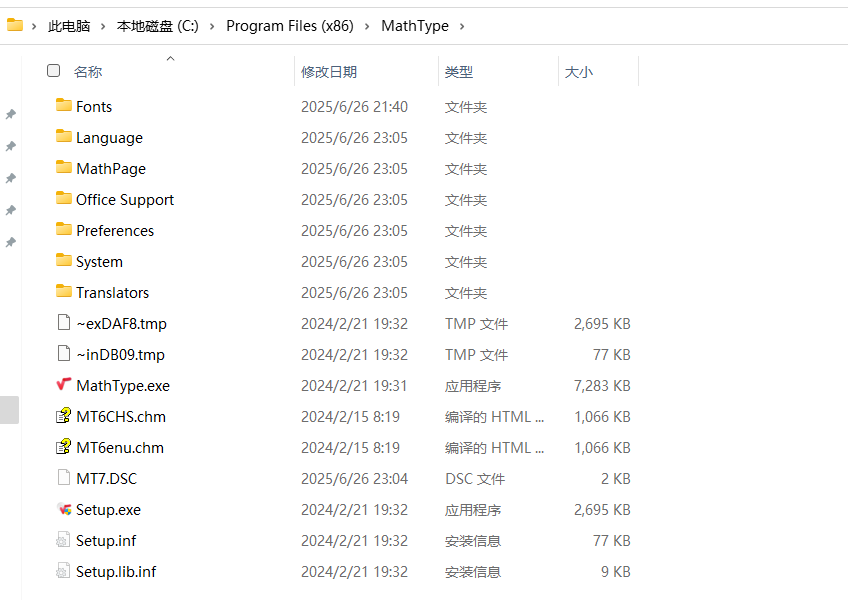
Task: Select the MathPage folder name
Action: pos(111,169)
